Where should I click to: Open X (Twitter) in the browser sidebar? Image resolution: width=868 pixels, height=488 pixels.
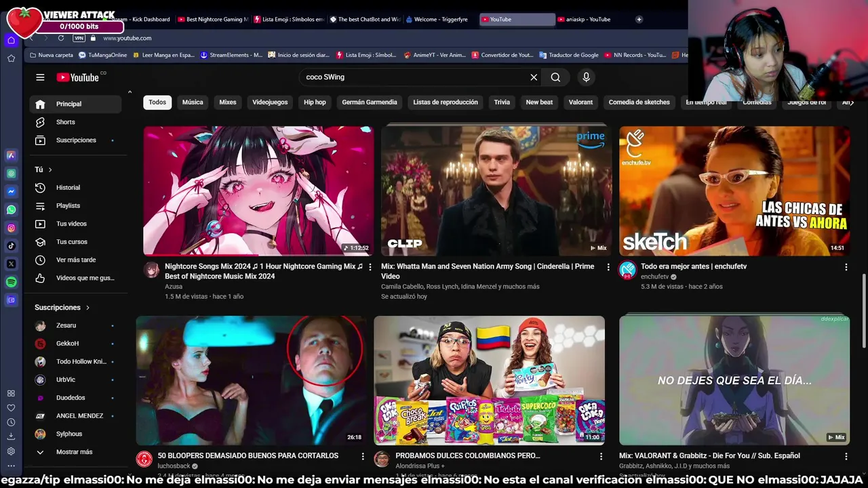(11, 264)
